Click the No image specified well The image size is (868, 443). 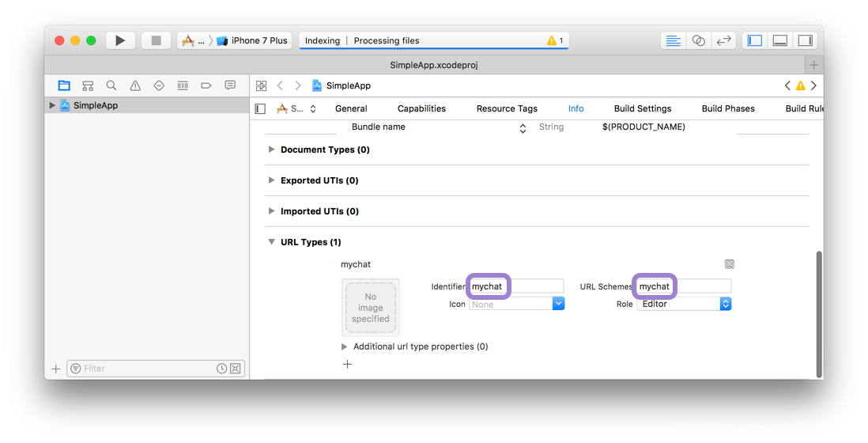coord(370,307)
